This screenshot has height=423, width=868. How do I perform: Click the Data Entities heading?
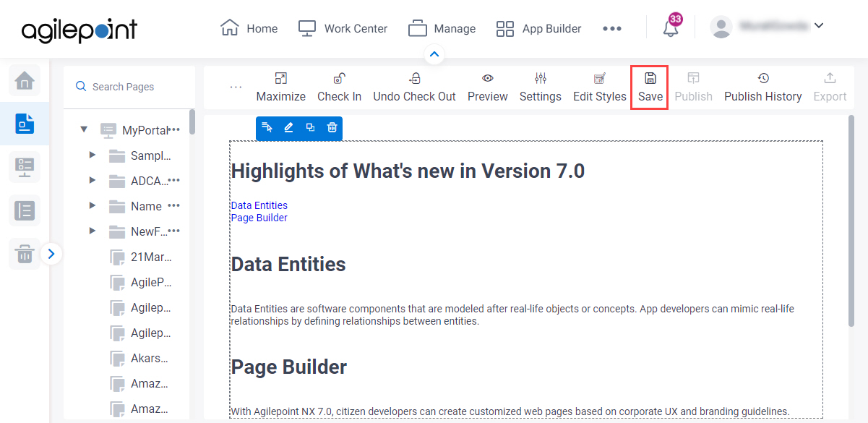tap(288, 265)
